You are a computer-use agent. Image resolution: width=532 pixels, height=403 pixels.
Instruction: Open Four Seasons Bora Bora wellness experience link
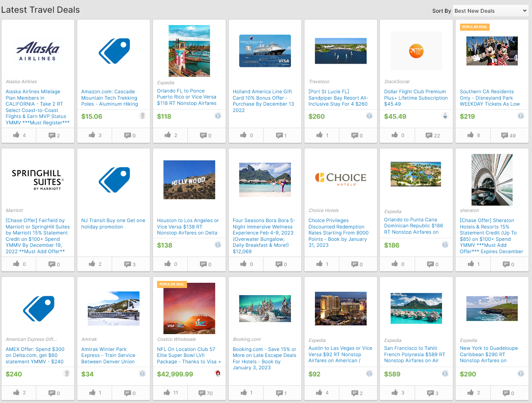click(264, 236)
